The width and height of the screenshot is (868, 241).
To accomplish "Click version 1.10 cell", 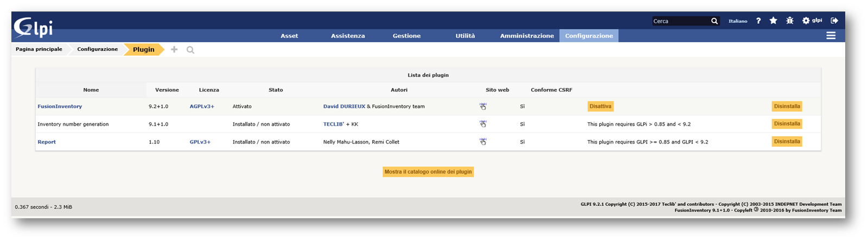I will (x=154, y=142).
